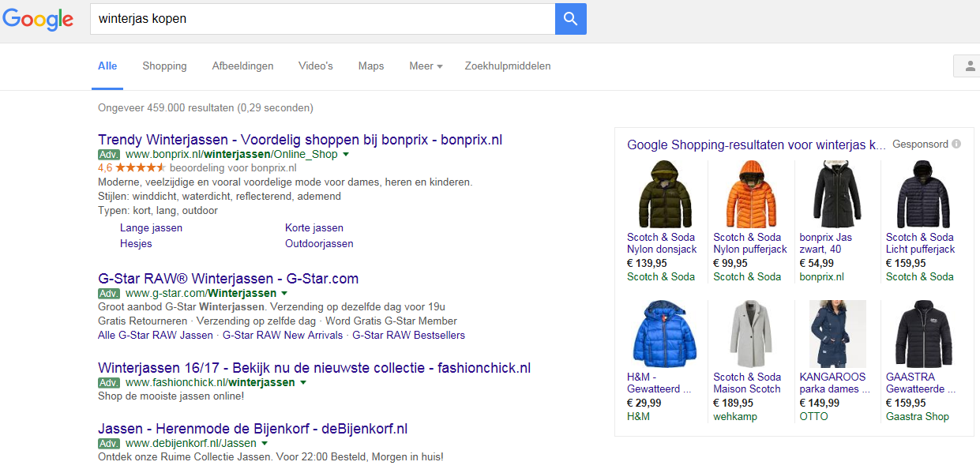Viewport: 980px width, 473px height.
Task: Open Google Shopping-resultaten voor winterjas heading
Action: point(757,145)
